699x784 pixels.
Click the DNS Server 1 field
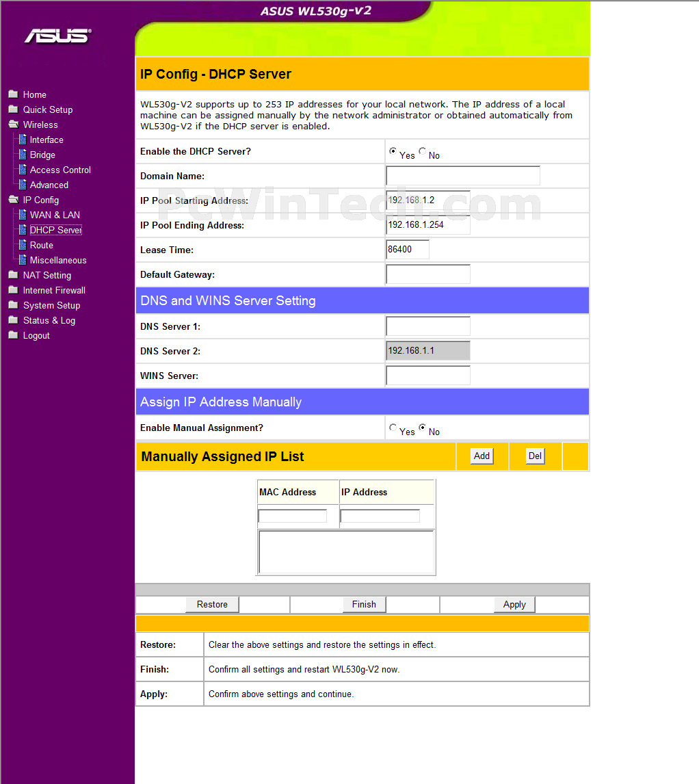428,326
